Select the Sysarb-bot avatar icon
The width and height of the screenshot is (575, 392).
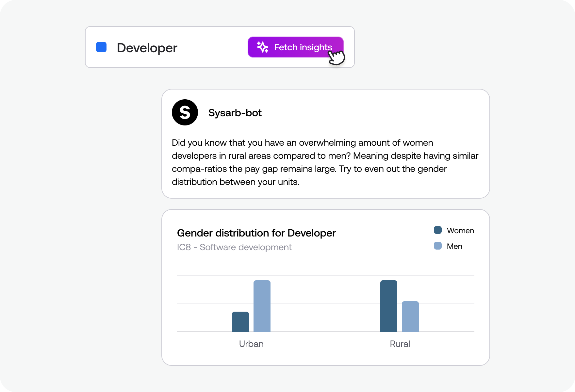coord(185,112)
